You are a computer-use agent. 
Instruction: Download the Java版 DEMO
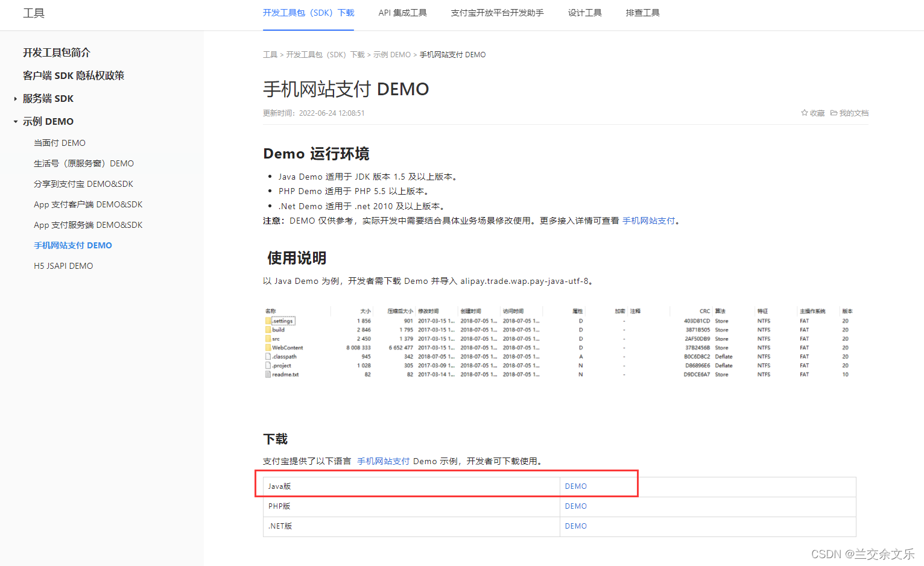click(576, 486)
